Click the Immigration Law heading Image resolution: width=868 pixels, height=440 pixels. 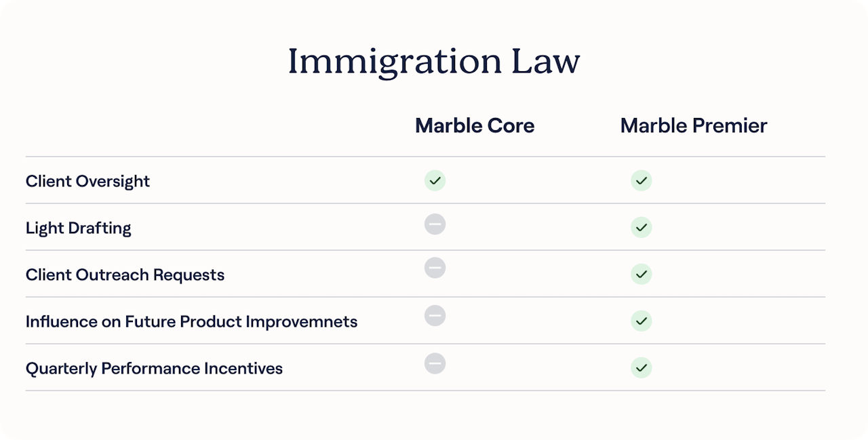(x=434, y=62)
